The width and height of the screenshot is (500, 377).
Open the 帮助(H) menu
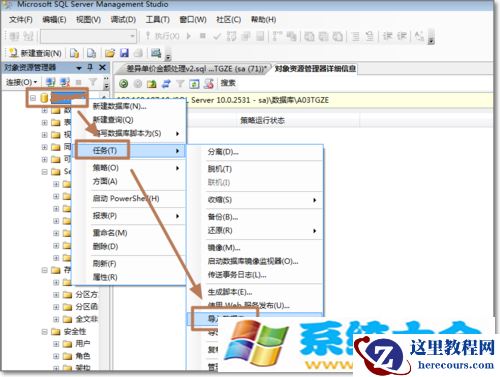click(x=263, y=20)
